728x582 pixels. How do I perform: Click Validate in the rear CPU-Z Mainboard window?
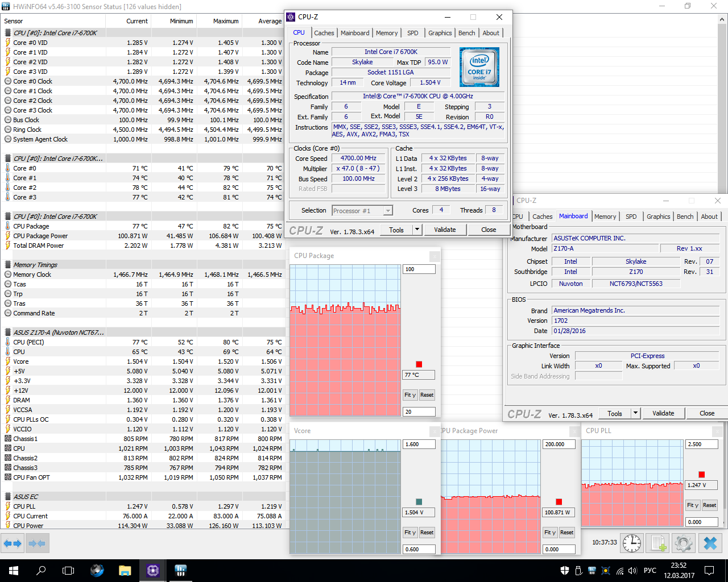point(663,413)
